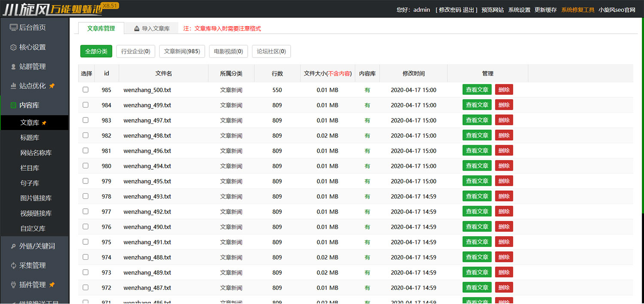Open 句子库 in the sidebar
The image size is (644, 304).
coord(30,183)
